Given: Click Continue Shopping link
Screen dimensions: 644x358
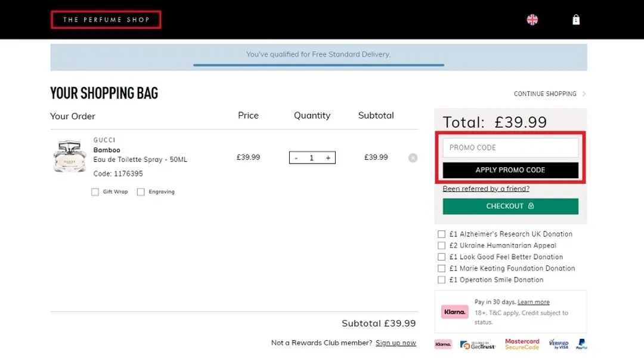Looking at the screenshot, I should pos(545,94).
